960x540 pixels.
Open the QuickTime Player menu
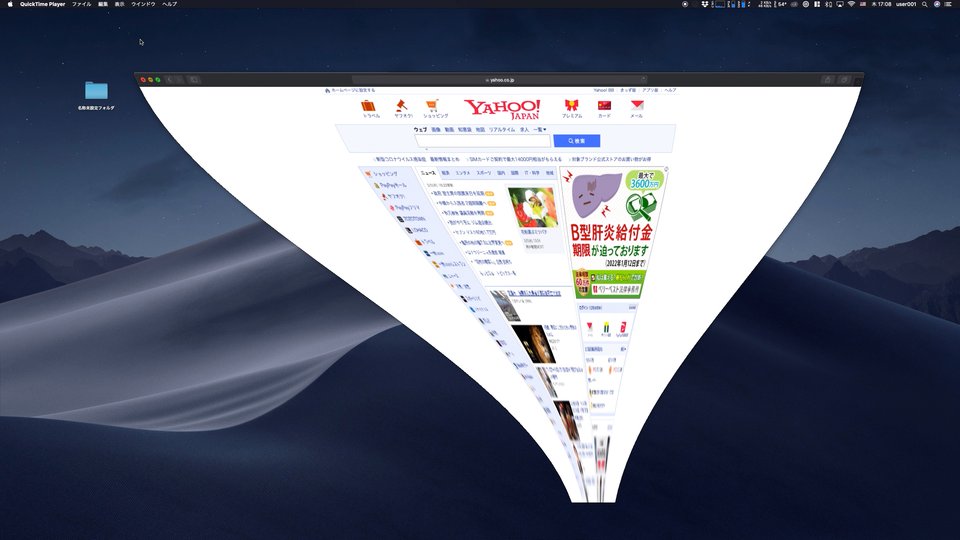click(x=42, y=4)
